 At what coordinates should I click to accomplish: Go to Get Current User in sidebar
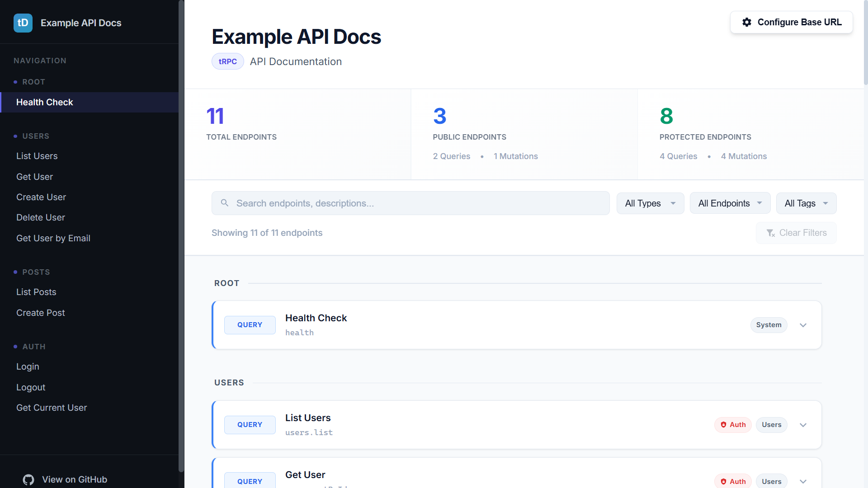click(90, 408)
